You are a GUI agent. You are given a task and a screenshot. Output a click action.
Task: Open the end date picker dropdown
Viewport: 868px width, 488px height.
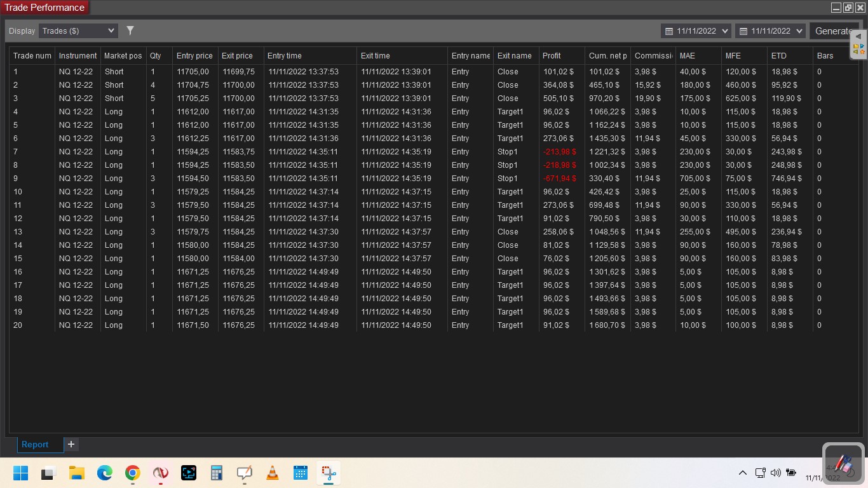[770, 30]
